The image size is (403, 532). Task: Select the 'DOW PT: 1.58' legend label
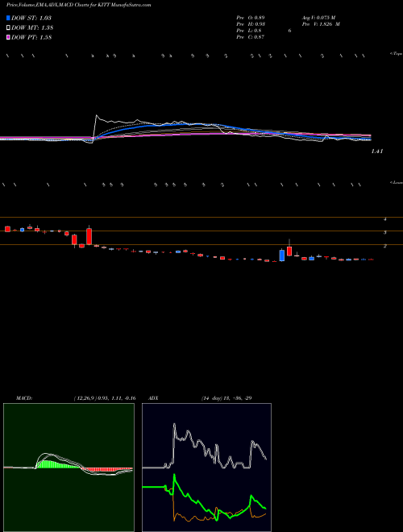(31, 37)
